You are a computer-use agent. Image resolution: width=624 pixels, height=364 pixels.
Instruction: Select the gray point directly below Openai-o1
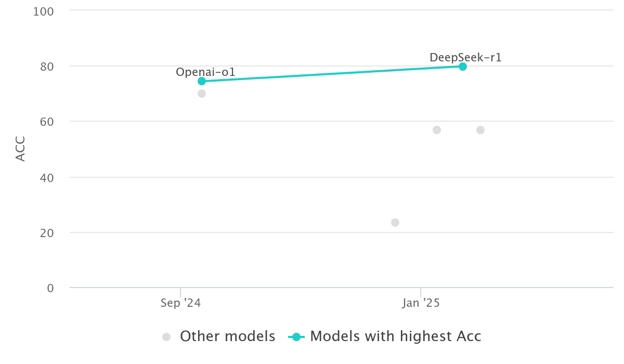pyautogui.click(x=202, y=94)
